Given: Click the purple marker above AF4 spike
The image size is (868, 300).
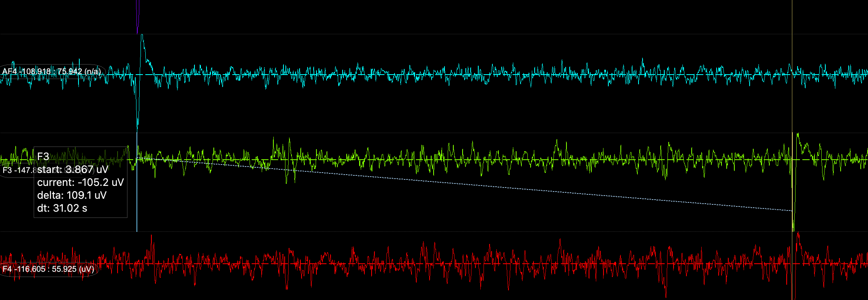Looking at the screenshot, I should [x=137, y=16].
